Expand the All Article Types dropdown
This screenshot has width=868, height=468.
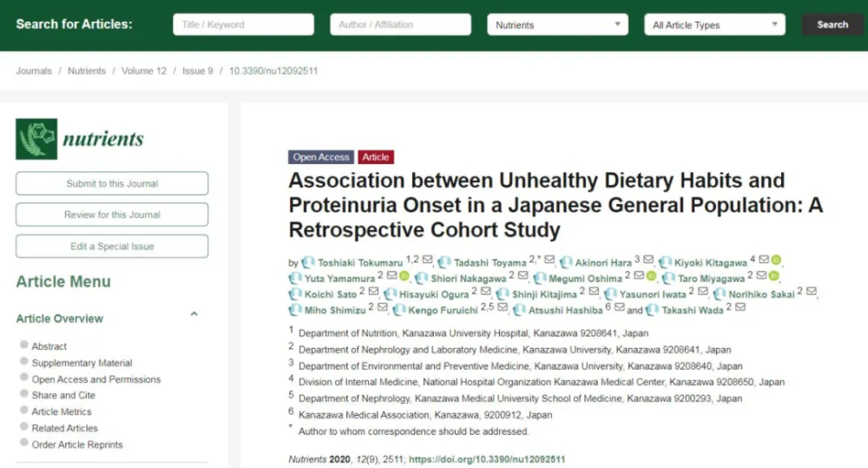click(x=713, y=25)
